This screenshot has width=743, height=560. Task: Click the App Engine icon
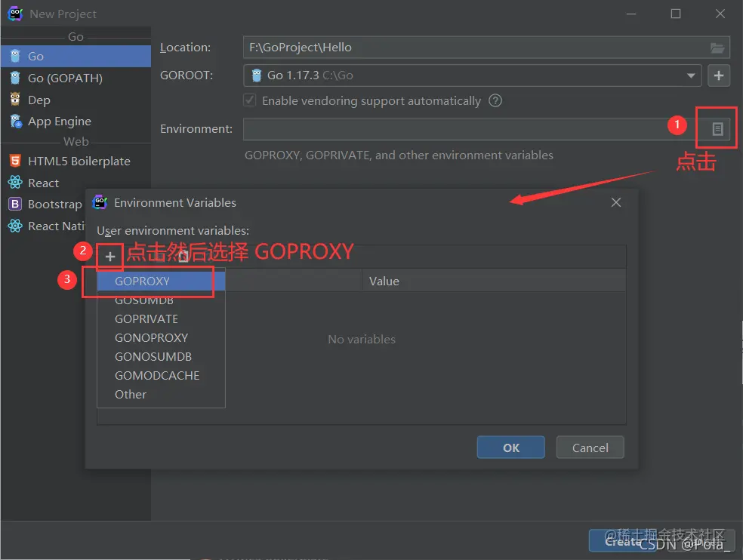click(x=16, y=122)
